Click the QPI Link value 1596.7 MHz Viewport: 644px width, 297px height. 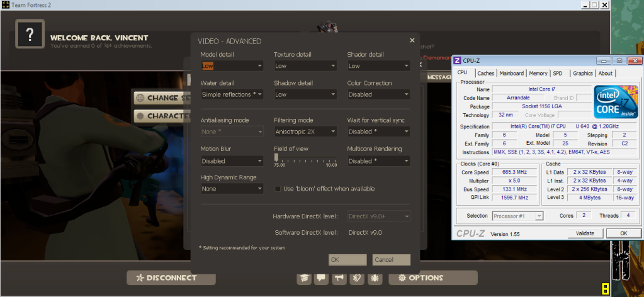[x=514, y=198]
